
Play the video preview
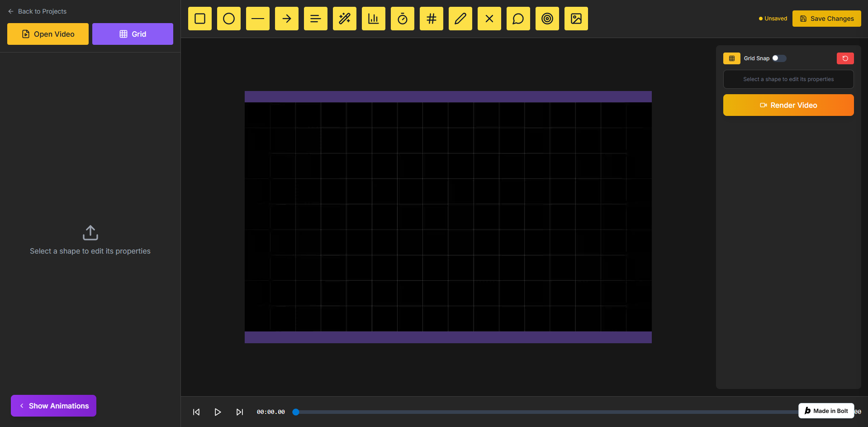[x=218, y=412]
